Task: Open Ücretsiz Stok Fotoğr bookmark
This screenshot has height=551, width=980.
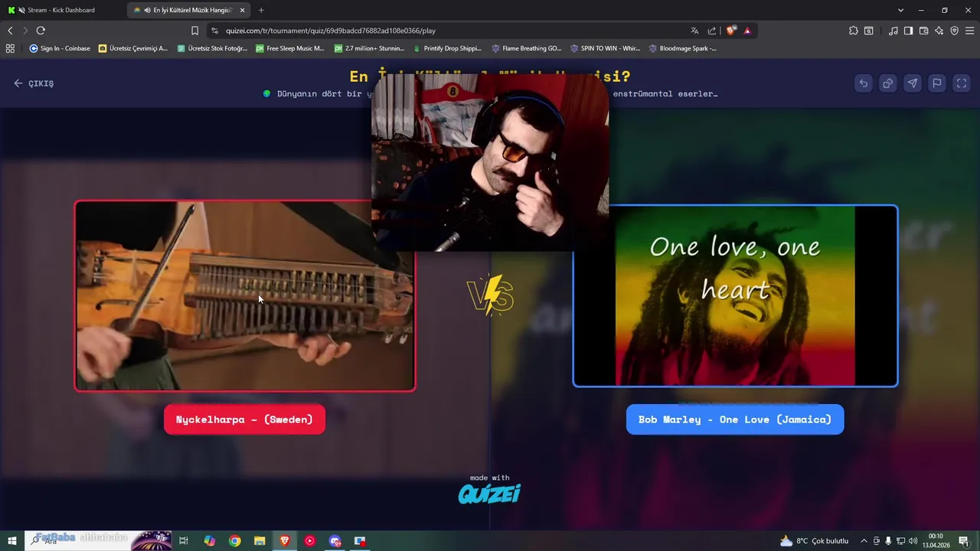Action: click(212, 48)
